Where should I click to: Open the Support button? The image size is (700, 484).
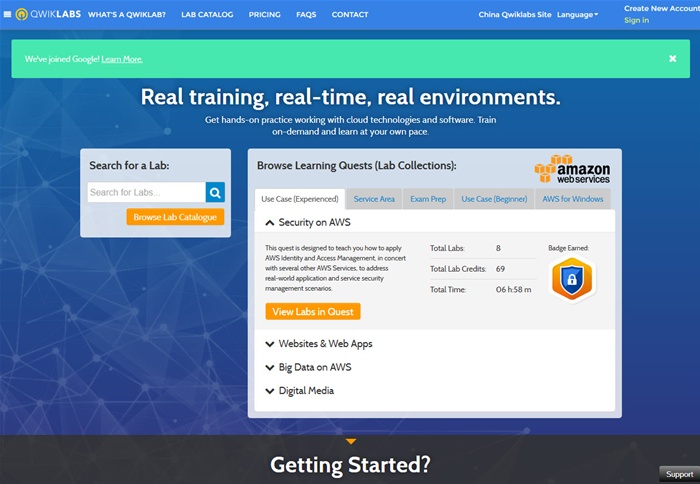pos(679,474)
